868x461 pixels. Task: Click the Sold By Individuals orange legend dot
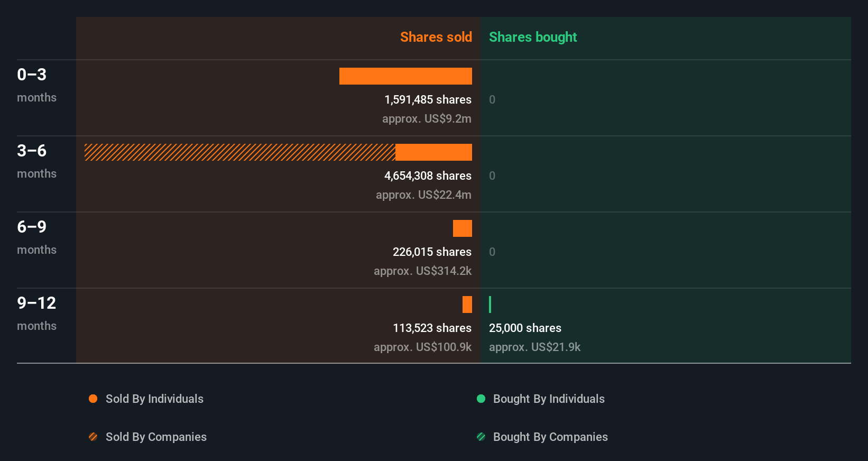[x=93, y=399]
